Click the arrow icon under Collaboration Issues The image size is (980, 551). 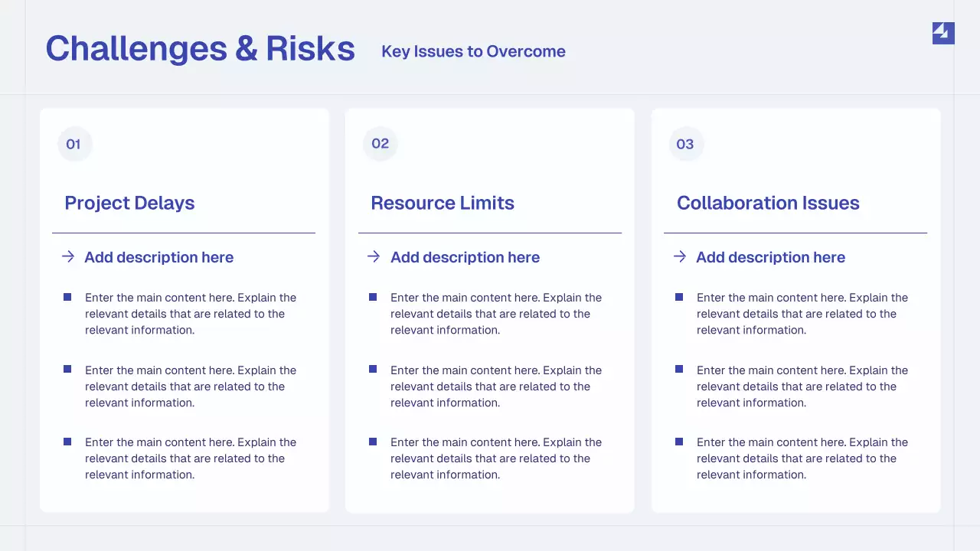pyautogui.click(x=680, y=256)
